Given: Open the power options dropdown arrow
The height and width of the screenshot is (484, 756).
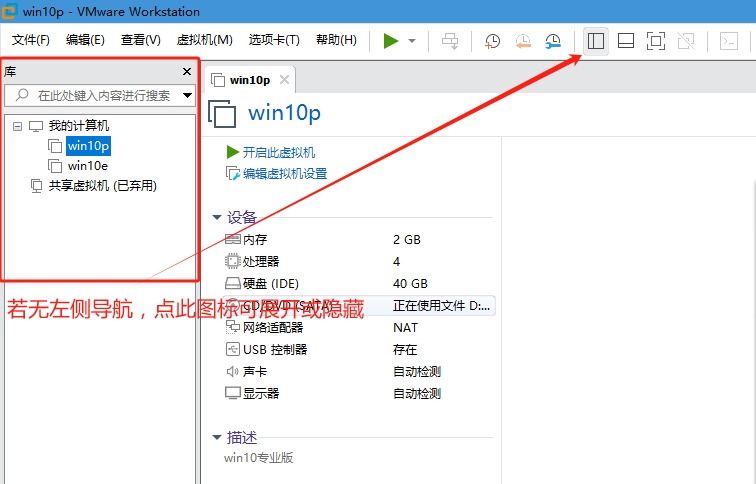Looking at the screenshot, I should (x=412, y=41).
